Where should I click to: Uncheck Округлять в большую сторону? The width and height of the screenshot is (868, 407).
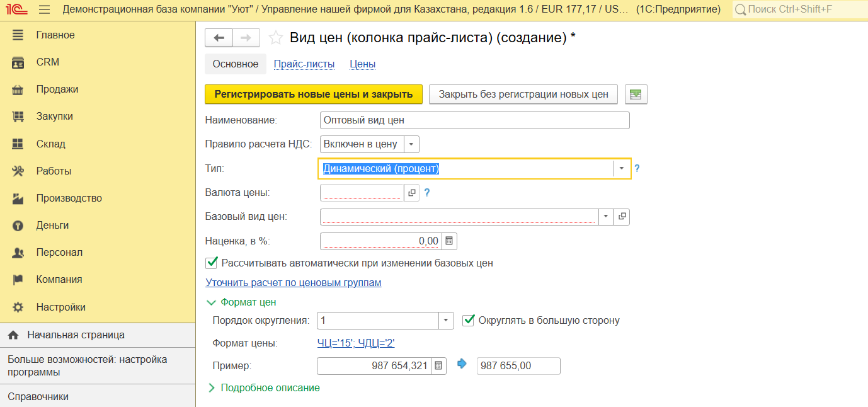468,320
